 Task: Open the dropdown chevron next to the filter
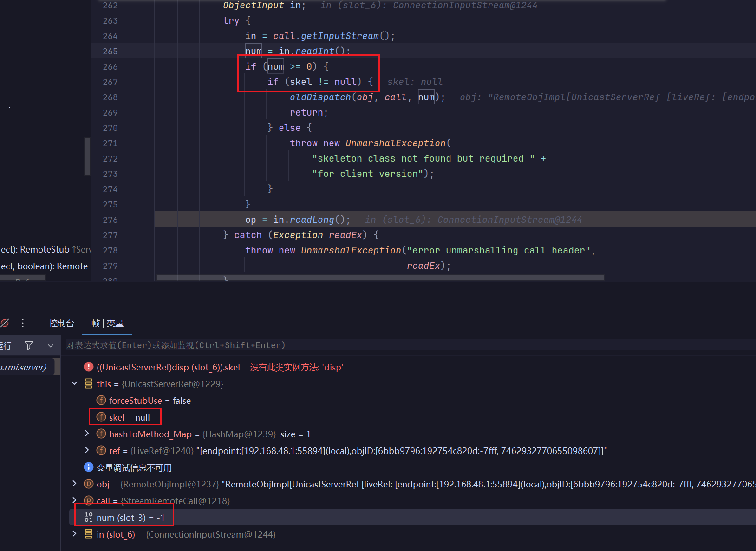(x=51, y=345)
